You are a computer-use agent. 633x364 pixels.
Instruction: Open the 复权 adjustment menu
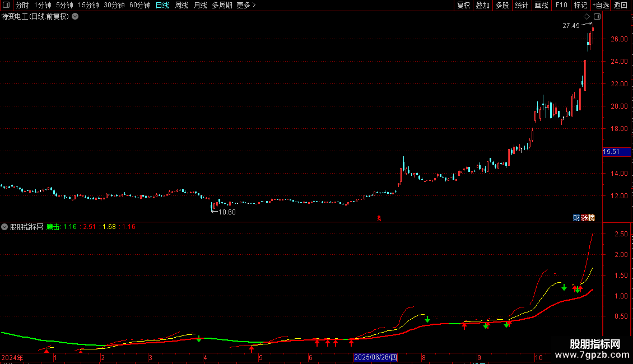tap(463, 5)
